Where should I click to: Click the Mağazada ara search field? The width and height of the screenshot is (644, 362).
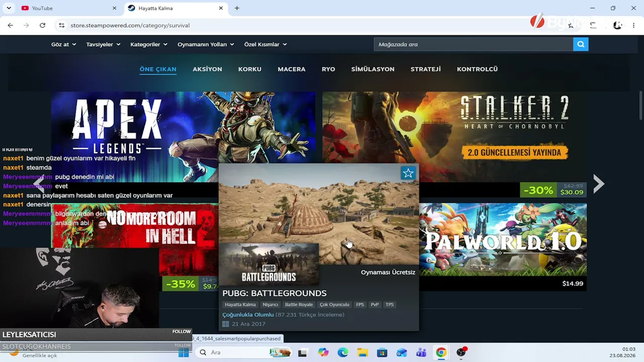[x=473, y=44]
